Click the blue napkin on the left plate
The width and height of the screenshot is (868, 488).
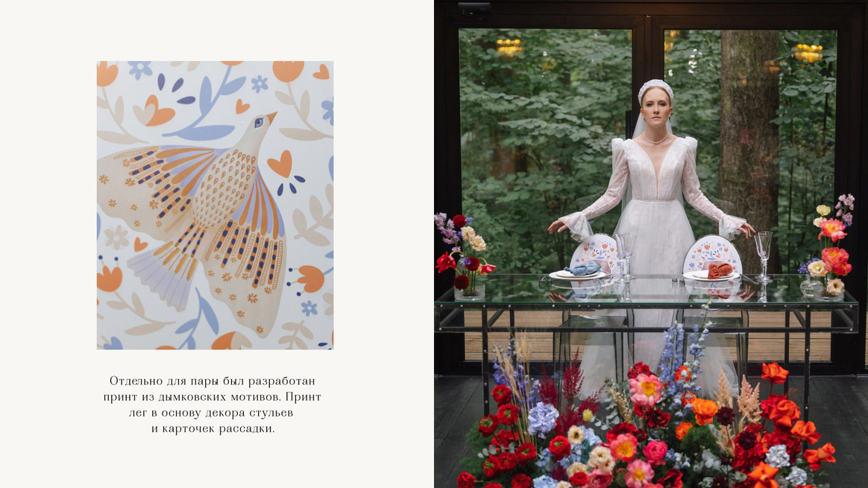582,269
